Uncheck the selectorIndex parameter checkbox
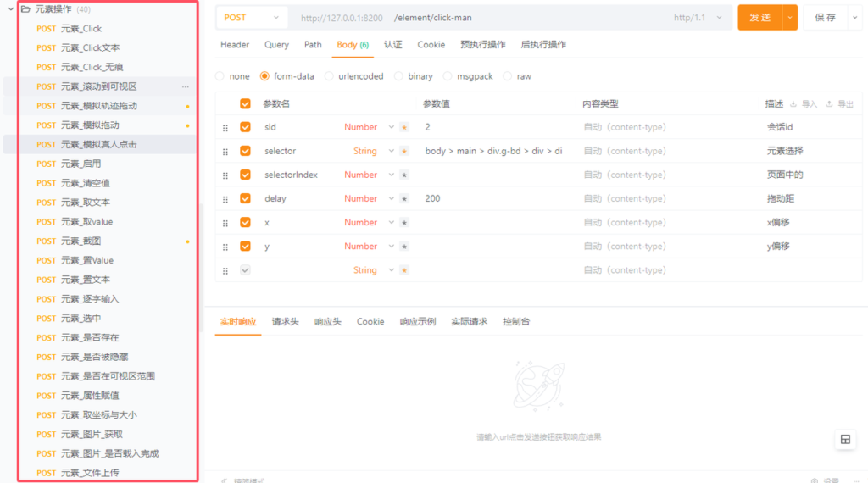 pos(245,175)
